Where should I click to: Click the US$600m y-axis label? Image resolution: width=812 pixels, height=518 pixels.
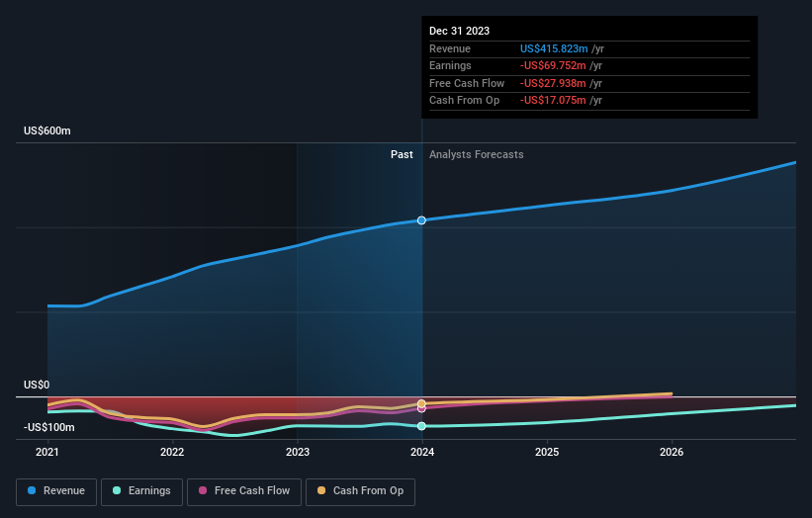(x=47, y=130)
